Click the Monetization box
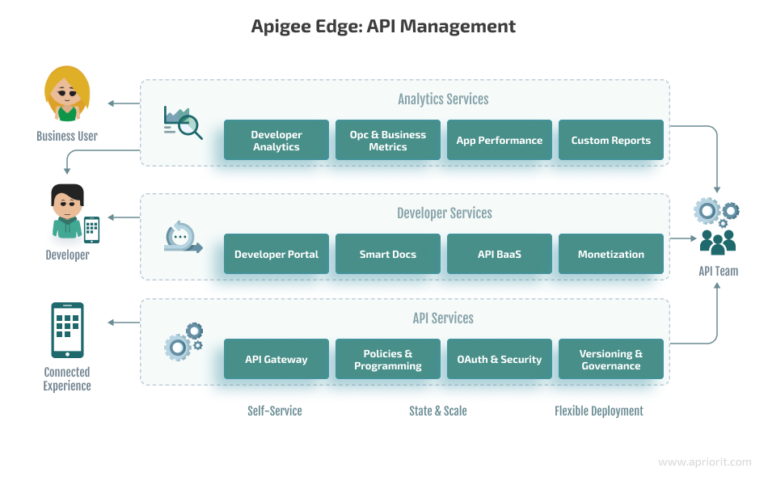The image size is (768, 485). 610,254
